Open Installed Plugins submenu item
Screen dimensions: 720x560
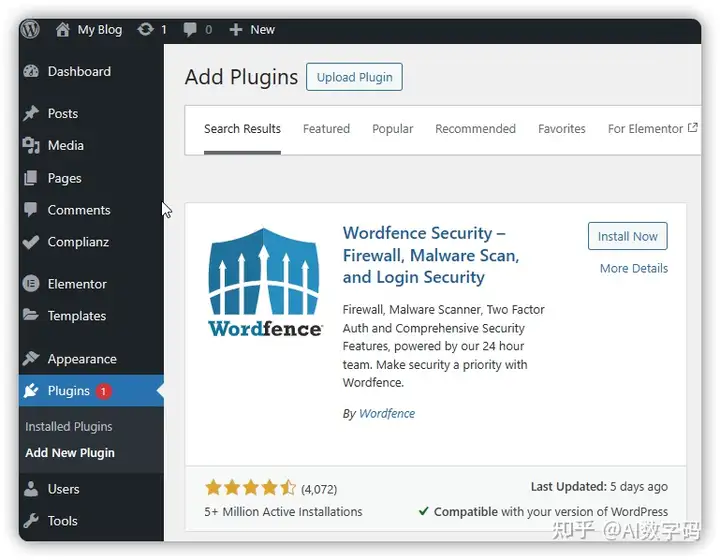tap(69, 426)
